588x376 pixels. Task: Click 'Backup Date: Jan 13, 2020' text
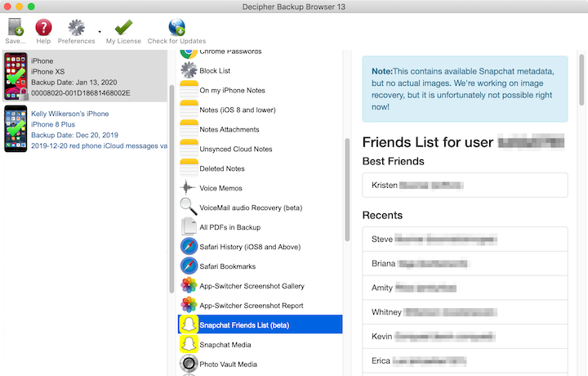click(x=73, y=83)
